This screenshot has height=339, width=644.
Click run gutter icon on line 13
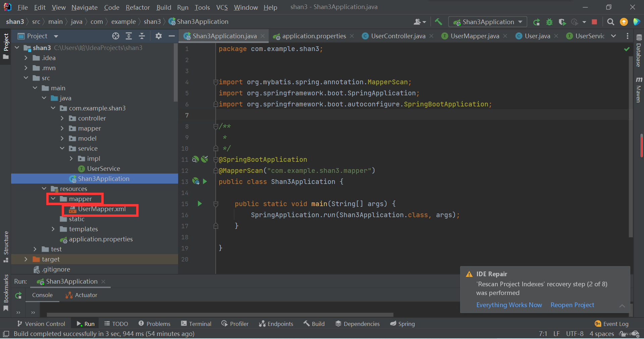click(205, 181)
